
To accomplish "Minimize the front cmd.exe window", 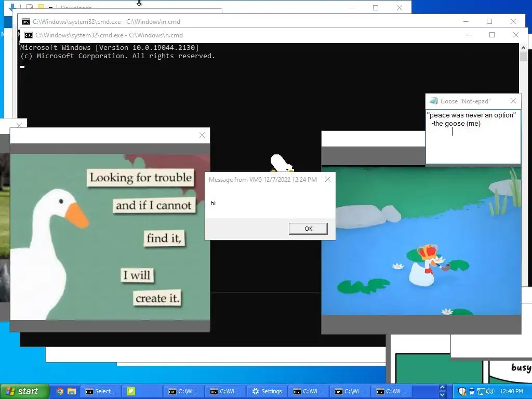I will [x=469, y=35].
